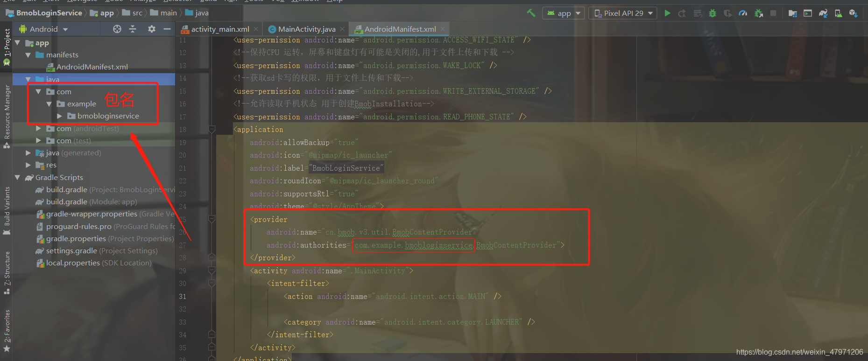
Task: Toggle the 2: Favorites tool window
Action: coord(7,331)
